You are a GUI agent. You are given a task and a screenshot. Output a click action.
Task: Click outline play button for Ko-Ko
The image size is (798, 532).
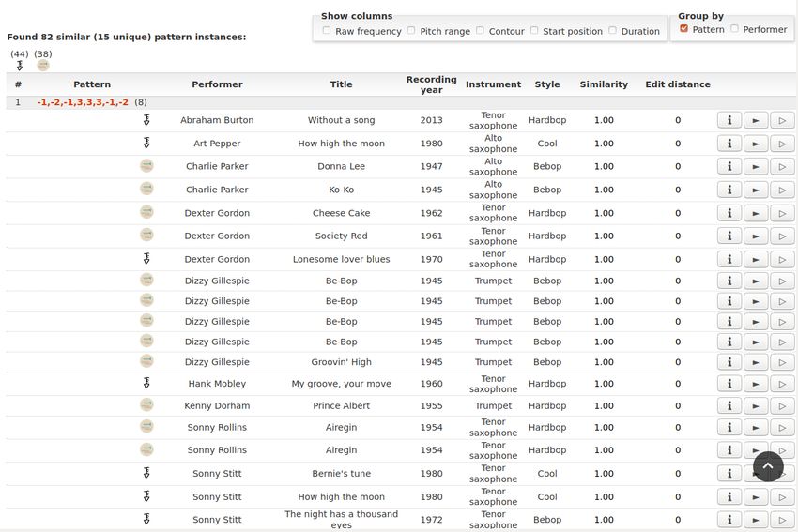click(x=782, y=190)
